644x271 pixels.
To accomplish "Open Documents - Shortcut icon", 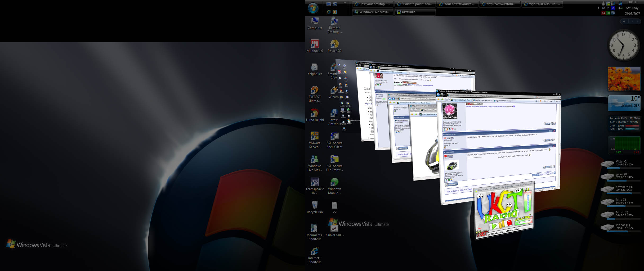I will pos(315,232).
